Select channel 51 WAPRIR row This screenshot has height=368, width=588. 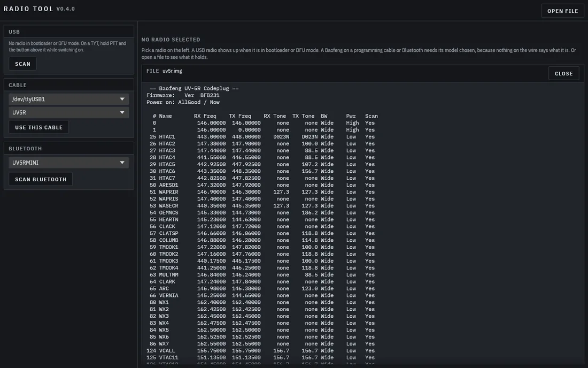tap(262, 192)
